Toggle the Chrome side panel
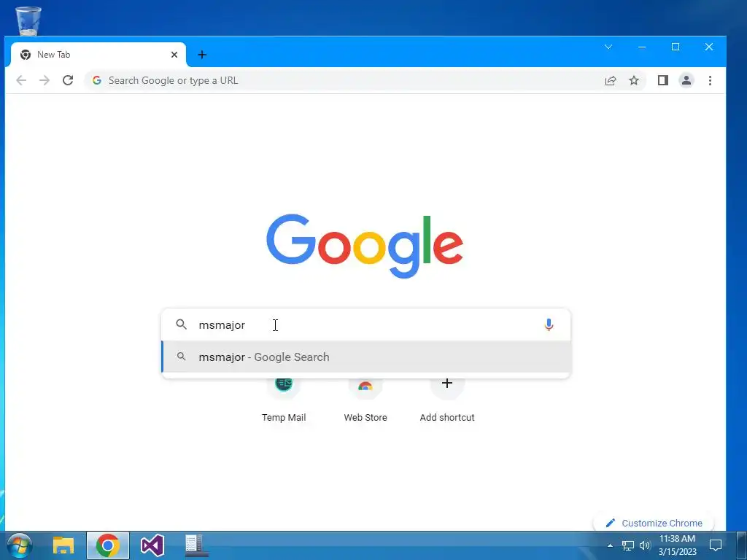Viewport: 747px width, 560px height. point(662,80)
